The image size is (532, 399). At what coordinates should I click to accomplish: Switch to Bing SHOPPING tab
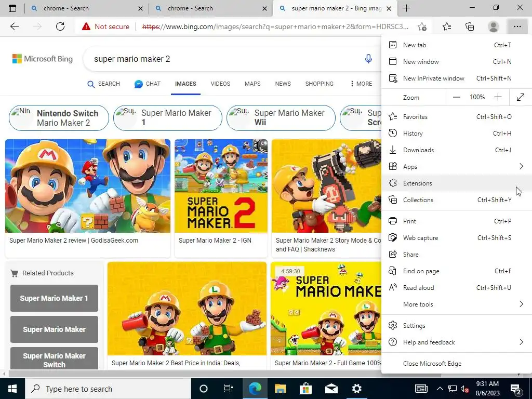320,84
